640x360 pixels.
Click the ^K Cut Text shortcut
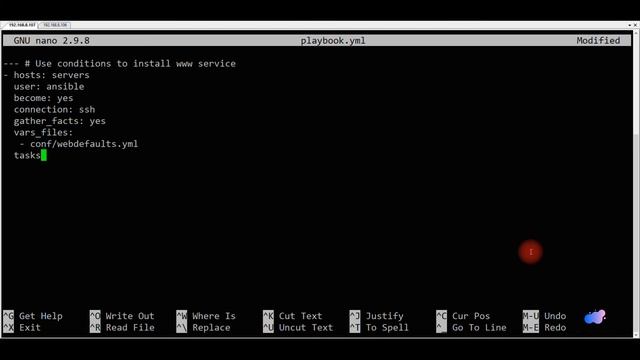tap(293, 316)
